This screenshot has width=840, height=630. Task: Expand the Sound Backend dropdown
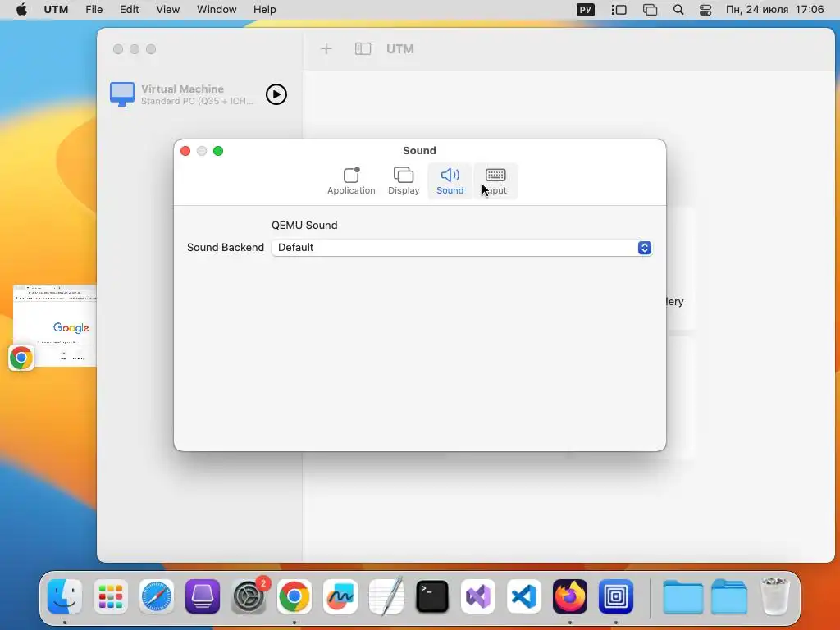tap(461, 248)
